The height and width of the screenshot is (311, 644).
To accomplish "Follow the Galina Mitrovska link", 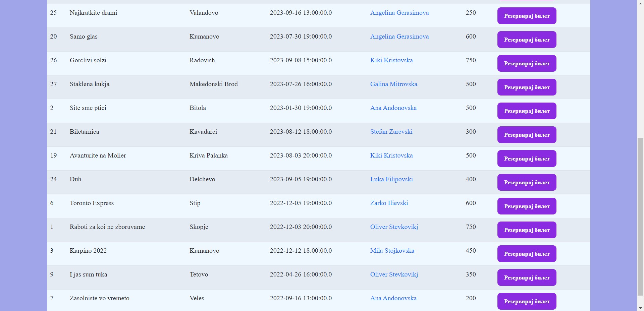I will point(393,84).
